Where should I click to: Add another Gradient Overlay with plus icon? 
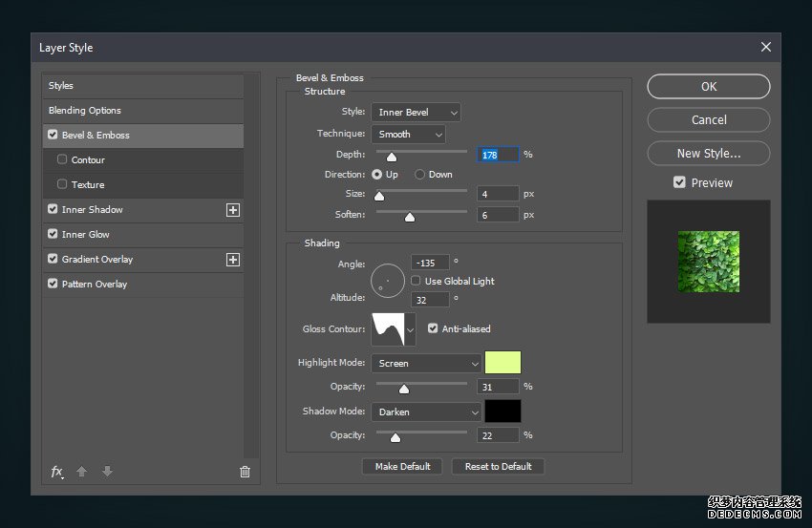pyautogui.click(x=233, y=260)
